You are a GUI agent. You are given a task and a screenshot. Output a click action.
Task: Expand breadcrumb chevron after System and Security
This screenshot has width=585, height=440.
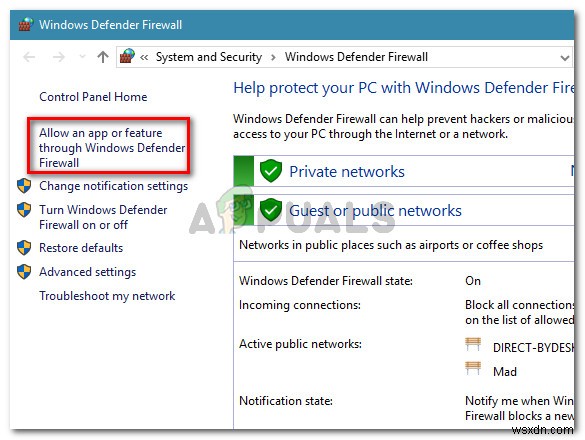pos(273,57)
